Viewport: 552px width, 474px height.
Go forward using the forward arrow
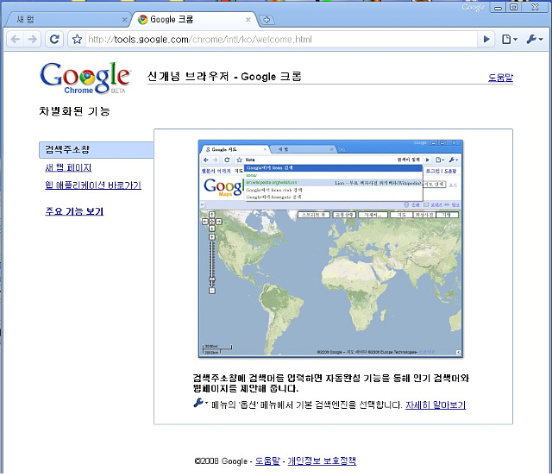[33, 39]
